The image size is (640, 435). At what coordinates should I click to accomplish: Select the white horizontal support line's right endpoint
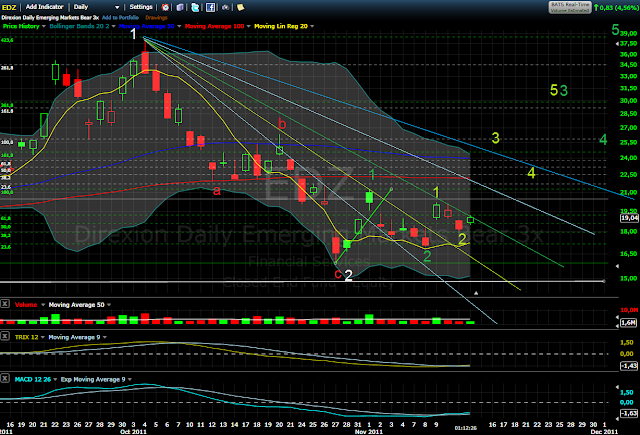coord(604,281)
